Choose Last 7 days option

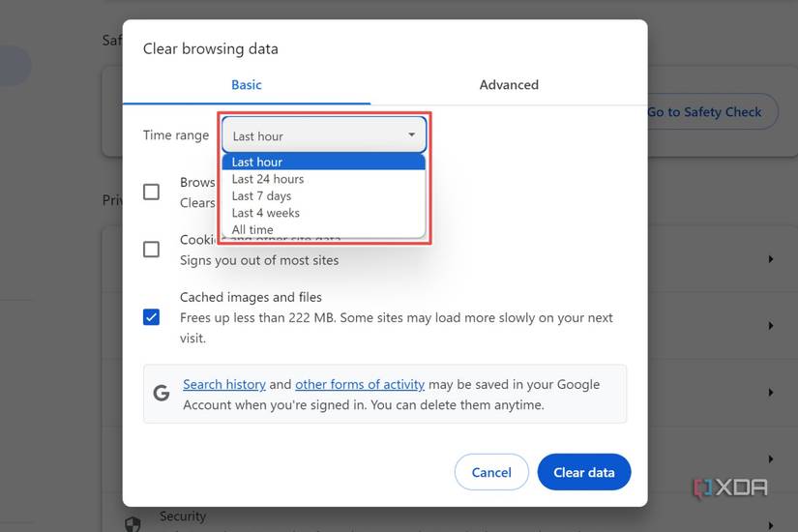point(324,196)
